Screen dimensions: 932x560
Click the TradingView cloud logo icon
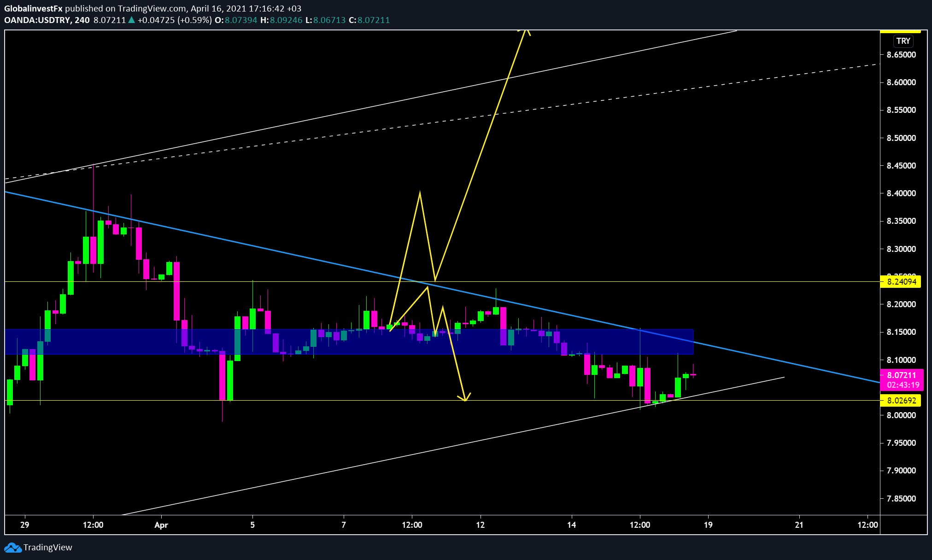[12, 548]
